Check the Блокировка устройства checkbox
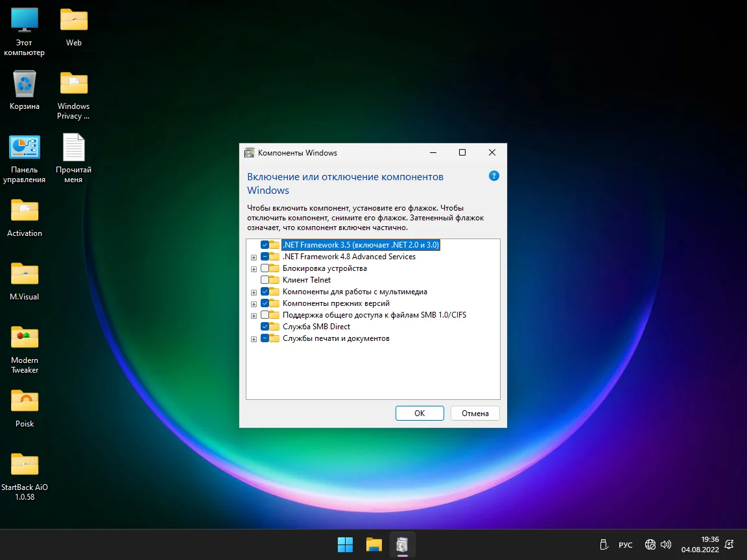 point(265,268)
